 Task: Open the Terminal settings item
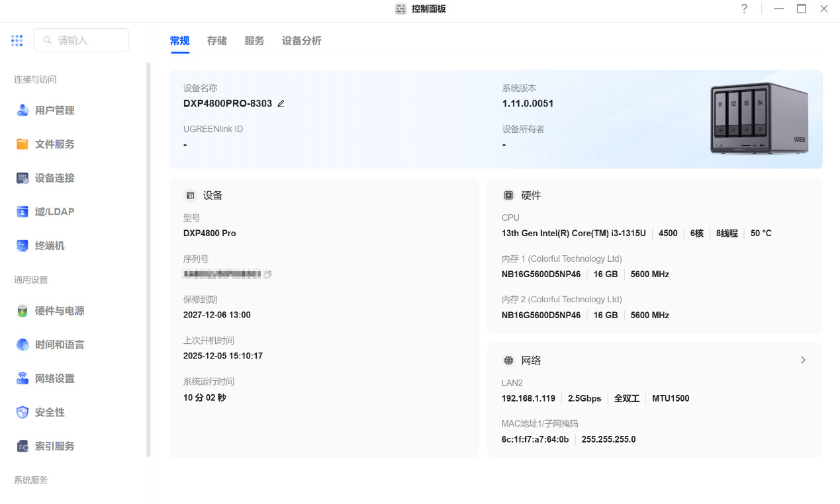[x=50, y=245]
